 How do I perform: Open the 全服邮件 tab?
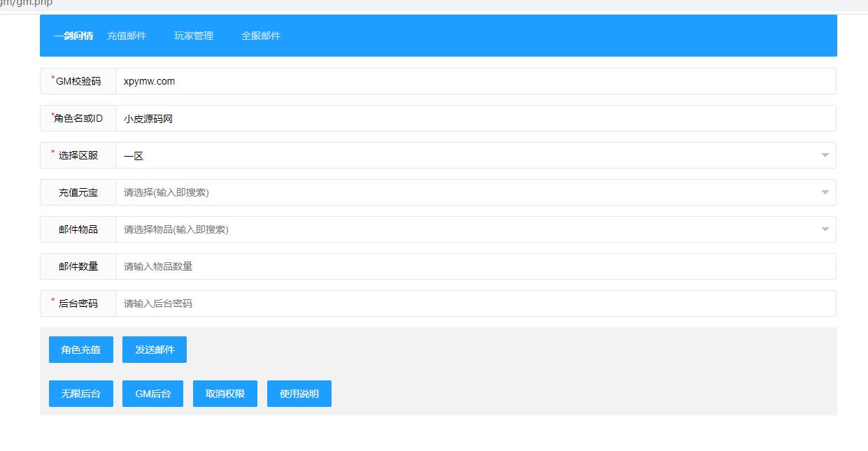pos(261,36)
